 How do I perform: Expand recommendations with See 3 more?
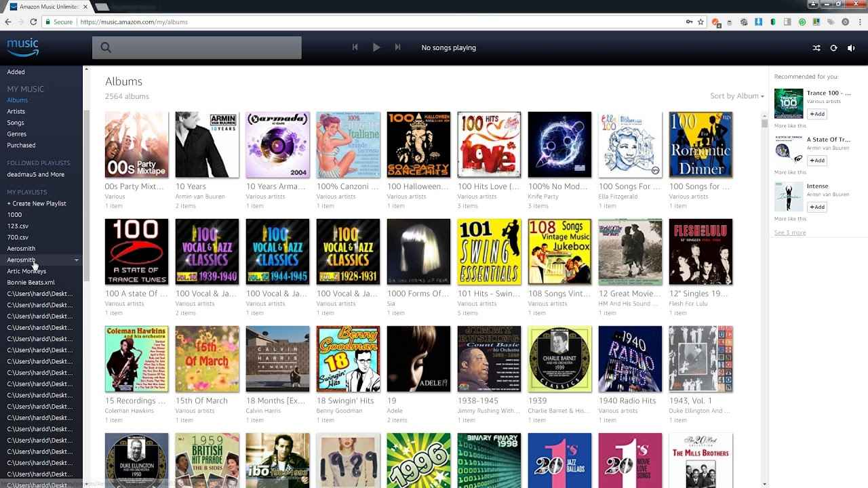(x=790, y=232)
